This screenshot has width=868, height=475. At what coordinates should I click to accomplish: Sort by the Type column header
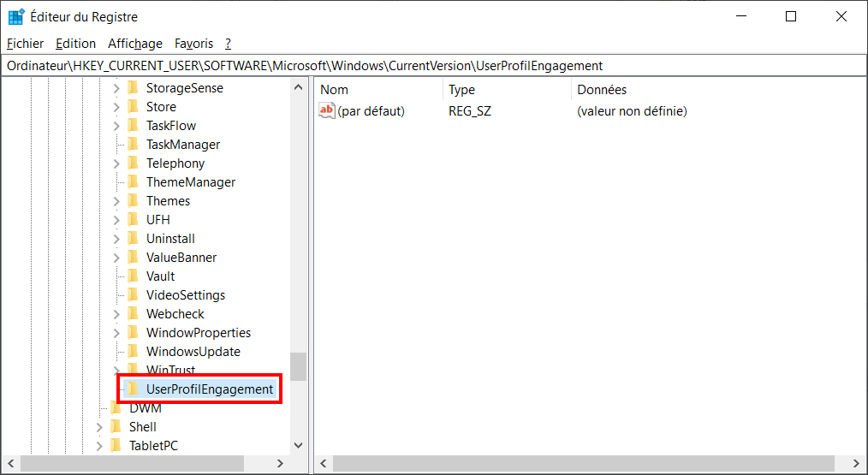click(507, 89)
